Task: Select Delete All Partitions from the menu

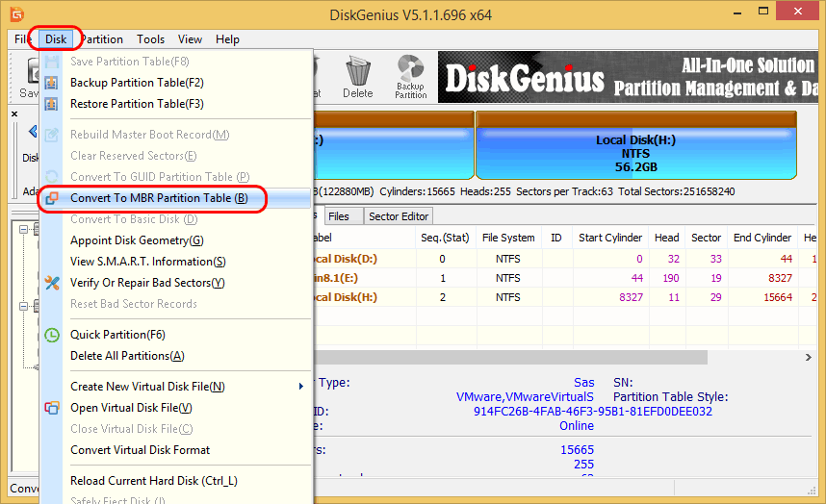Action: [x=127, y=356]
